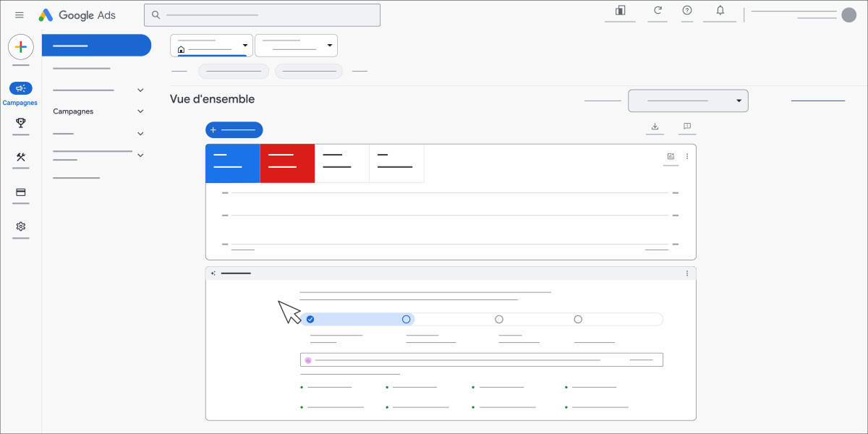Select the blue metric tile
The height and width of the screenshot is (434, 868).
click(232, 163)
